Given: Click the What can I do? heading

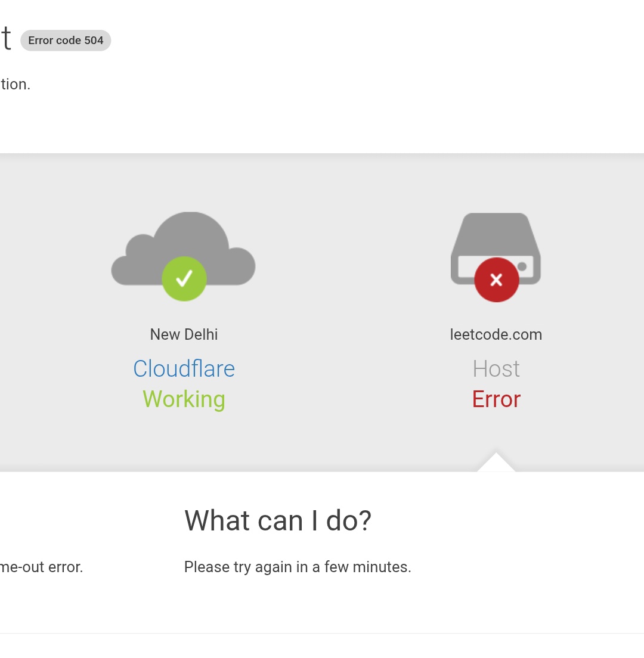Looking at the screenshot, I should coord(278,520).
